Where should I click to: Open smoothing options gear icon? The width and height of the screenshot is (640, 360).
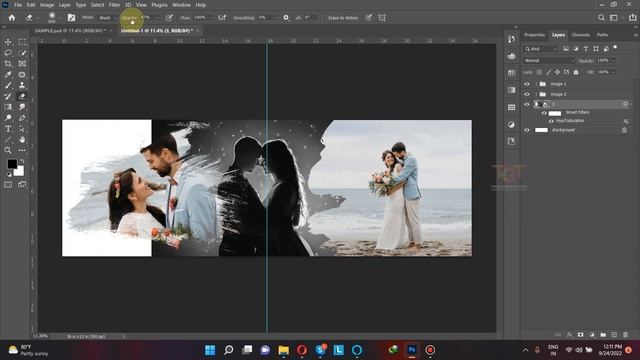tap(286, 18)
